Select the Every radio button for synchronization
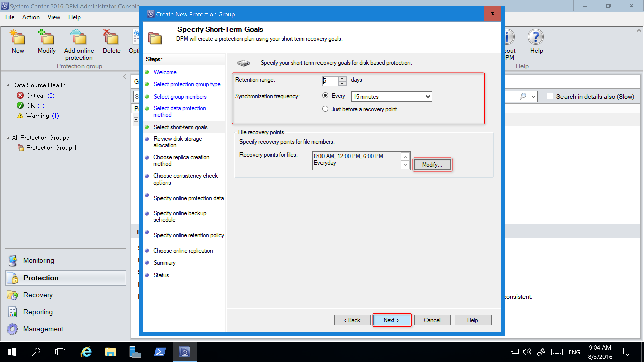Viewport: 644px width, 362px height. point(325,96)
